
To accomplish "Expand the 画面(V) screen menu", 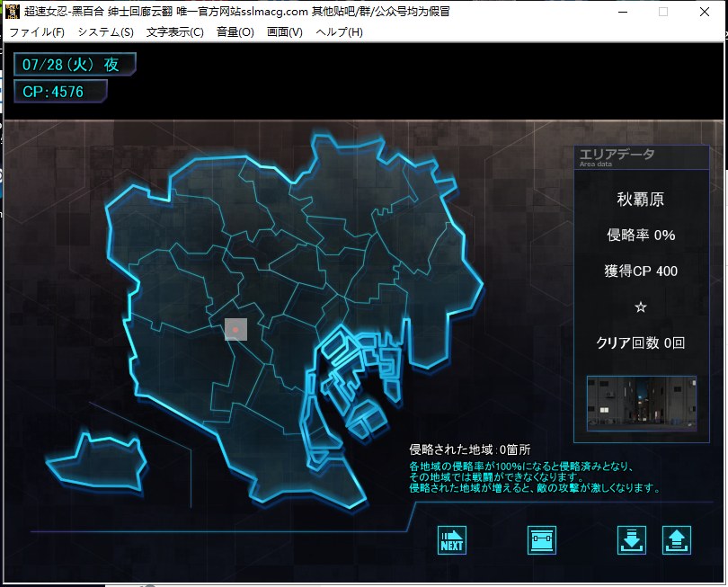I will click(x=285, y=32).
